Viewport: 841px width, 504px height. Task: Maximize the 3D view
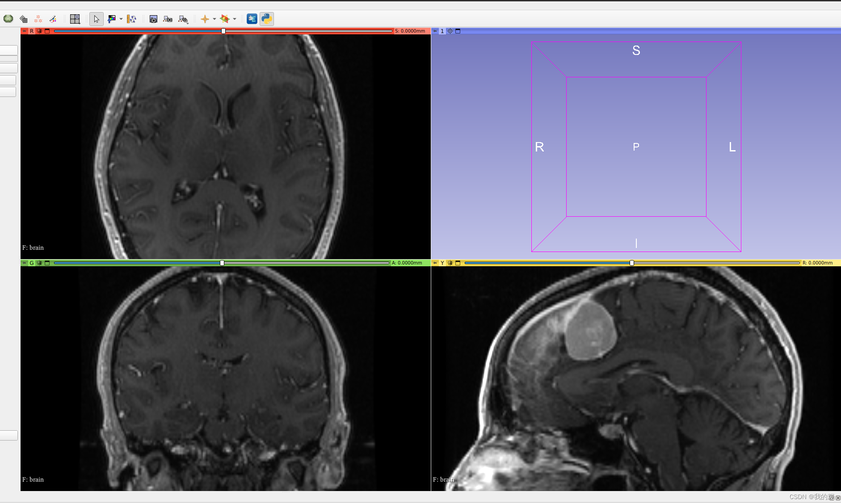pos(458,31)
